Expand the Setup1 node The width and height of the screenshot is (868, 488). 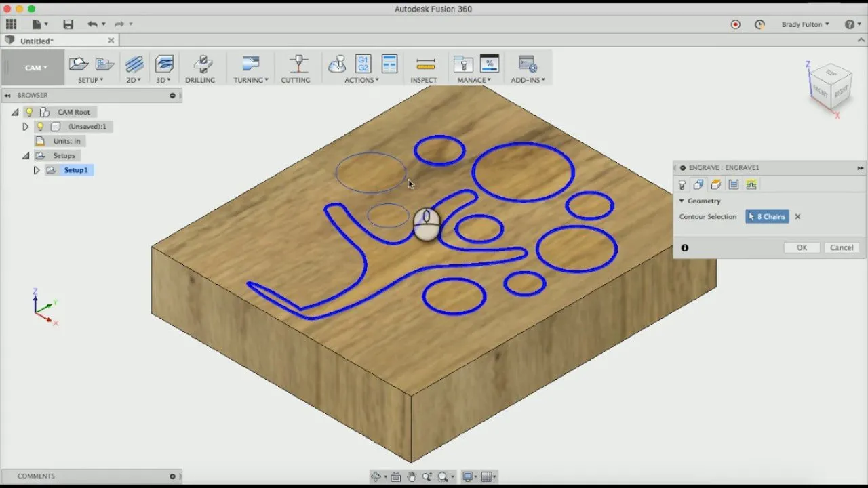(37, 170)
